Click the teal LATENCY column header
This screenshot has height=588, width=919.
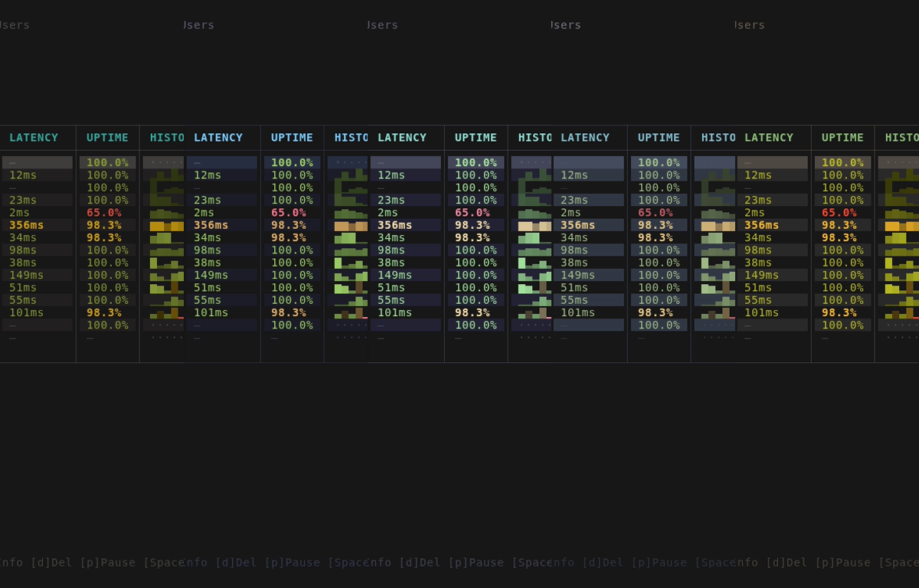tap(34, 138)
